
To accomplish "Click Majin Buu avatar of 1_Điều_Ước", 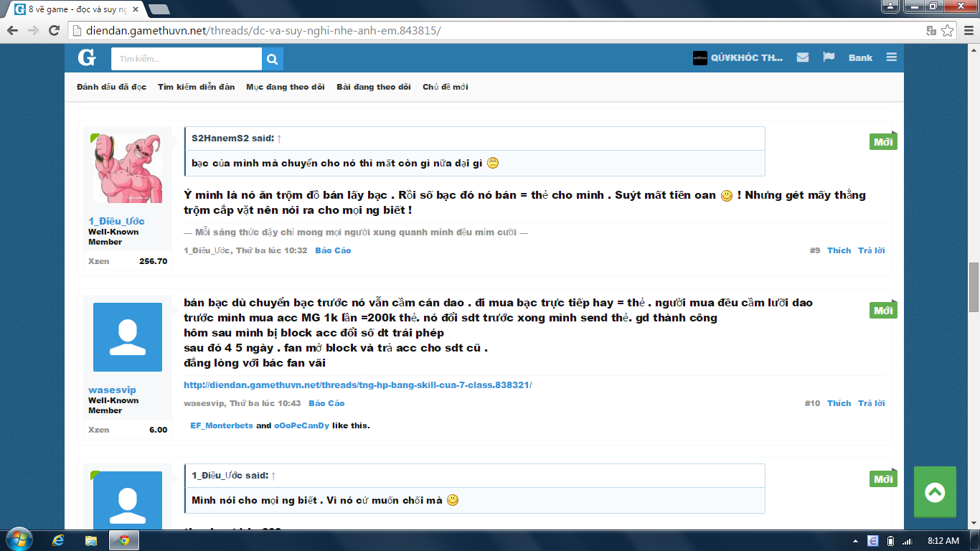I will pyautogui.click(x=128, y=168).
